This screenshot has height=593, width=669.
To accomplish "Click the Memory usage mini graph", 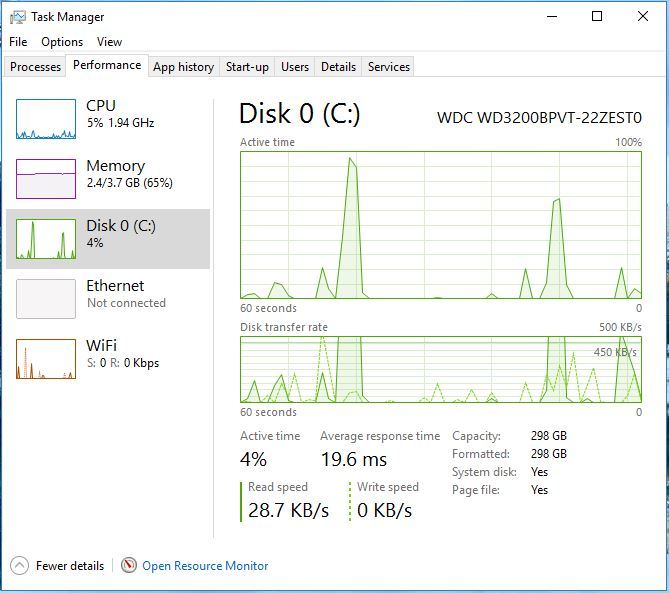I will tap(46, 179).
